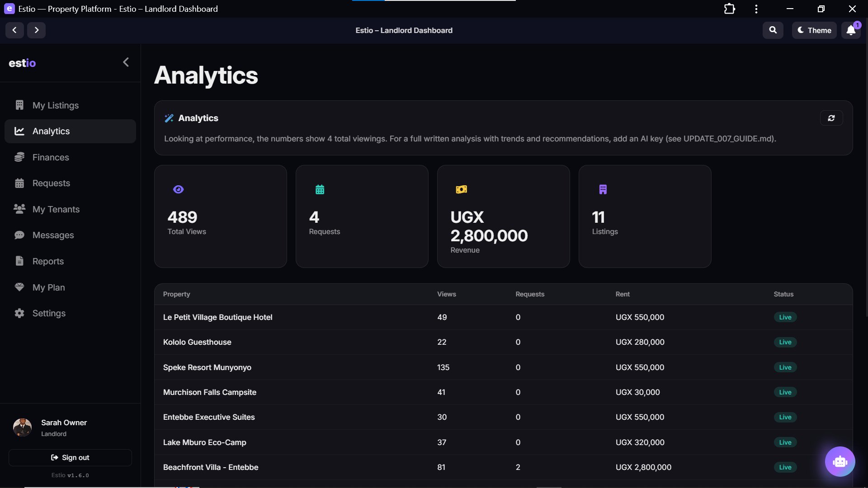Select Murchison Falls Campsite property name
The width and height of the screenshot is (868, 488).
pos(209,392)
